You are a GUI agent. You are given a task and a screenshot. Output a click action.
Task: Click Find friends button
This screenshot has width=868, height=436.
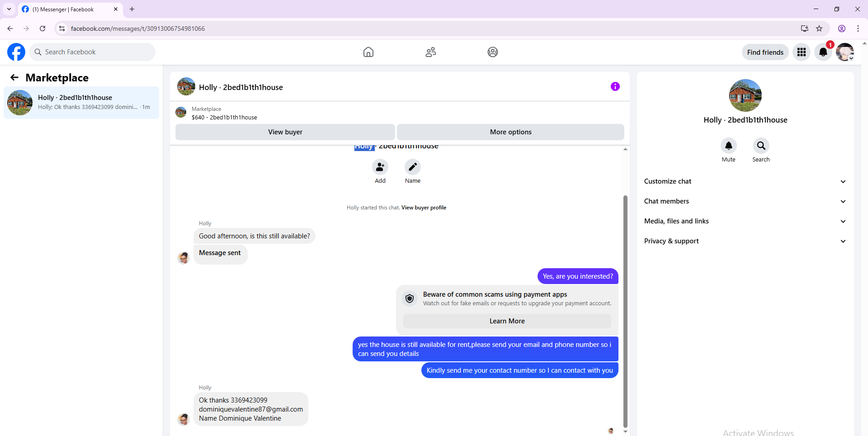click(765, 52)
